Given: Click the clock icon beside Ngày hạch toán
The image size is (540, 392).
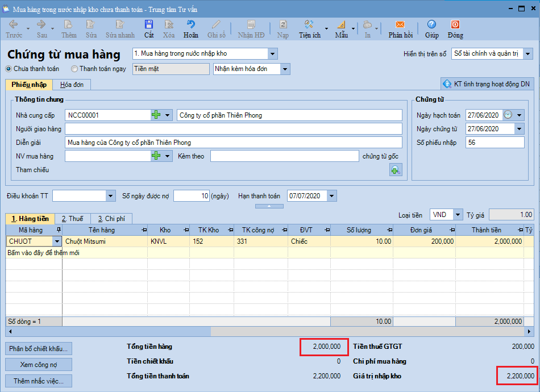Looking at the screenshot, I should [508, 115].
